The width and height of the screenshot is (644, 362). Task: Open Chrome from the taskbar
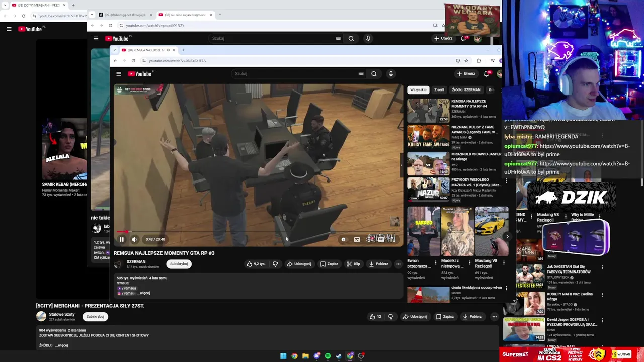(294, 356)
